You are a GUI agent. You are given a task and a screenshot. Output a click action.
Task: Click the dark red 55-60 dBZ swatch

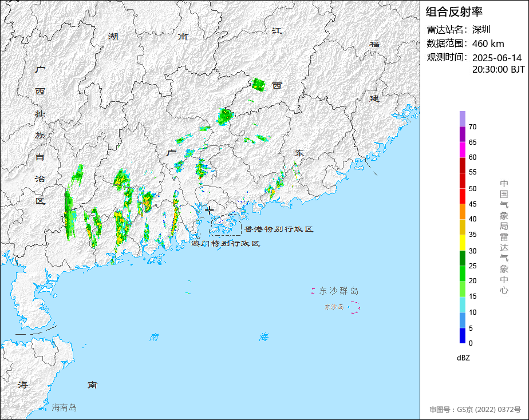(462, 165)
